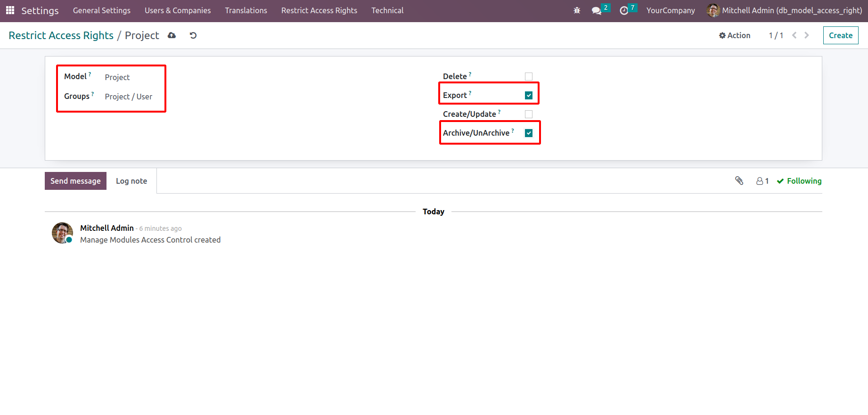Open the conversations chat icon

pyautogui.click(x=597, y=10)
